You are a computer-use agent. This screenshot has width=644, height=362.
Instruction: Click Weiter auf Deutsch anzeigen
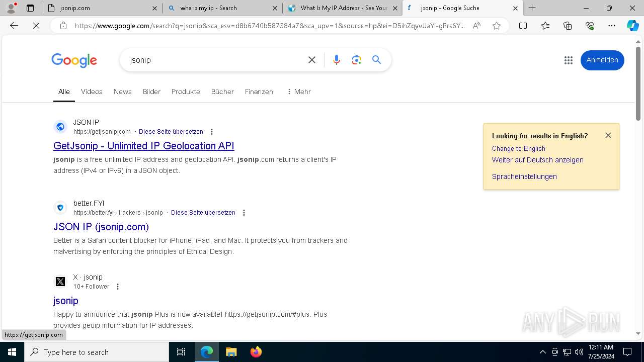(538, 160)
